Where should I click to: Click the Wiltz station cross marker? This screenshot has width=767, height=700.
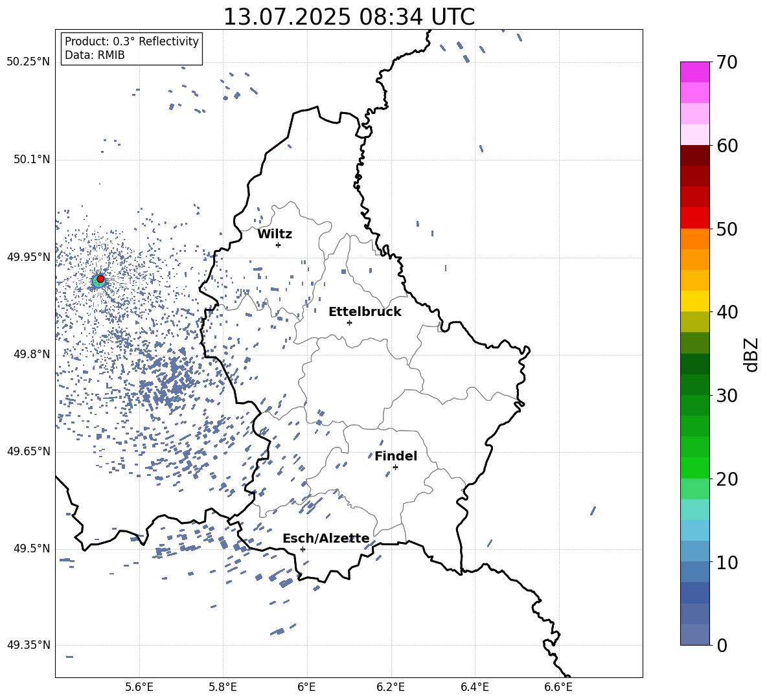(x=279, y=245)
